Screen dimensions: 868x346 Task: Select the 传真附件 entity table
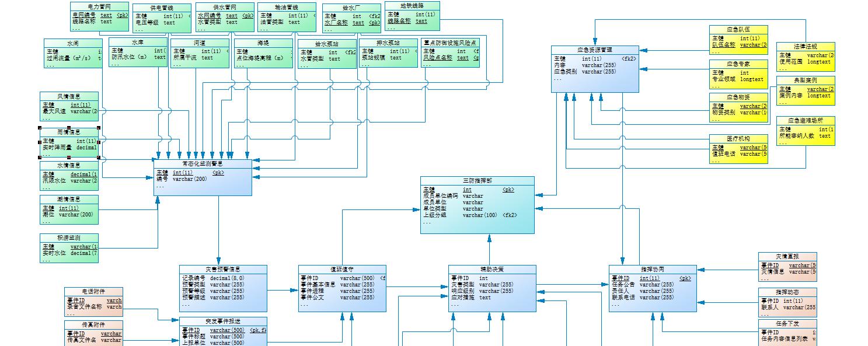pos(93,333)
